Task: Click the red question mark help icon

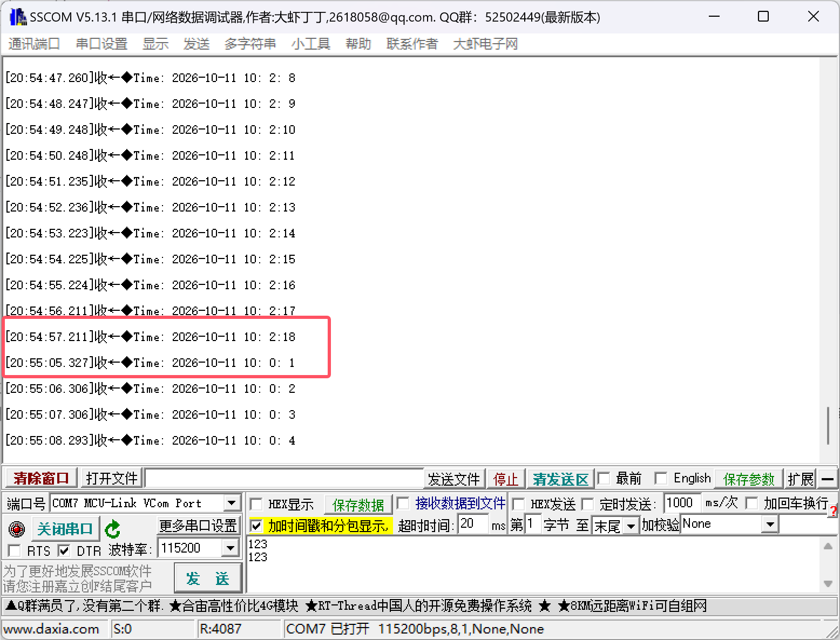Action: 834,510
